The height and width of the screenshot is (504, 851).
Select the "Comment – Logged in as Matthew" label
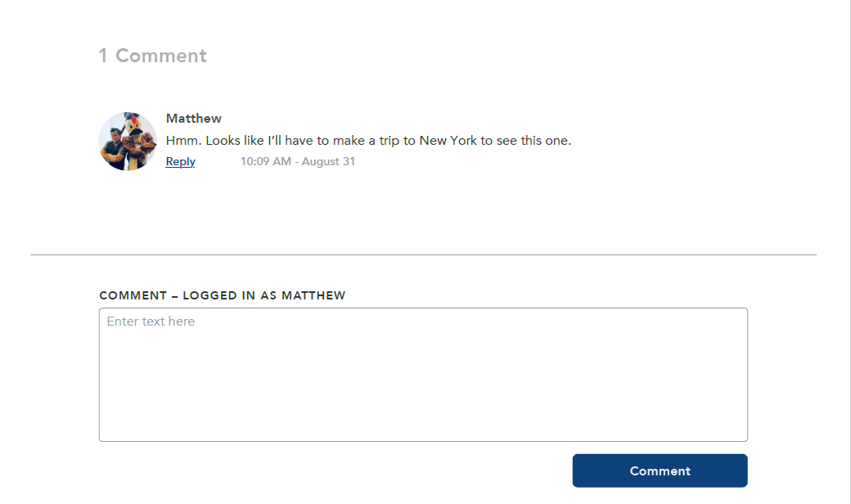[223, 295]
